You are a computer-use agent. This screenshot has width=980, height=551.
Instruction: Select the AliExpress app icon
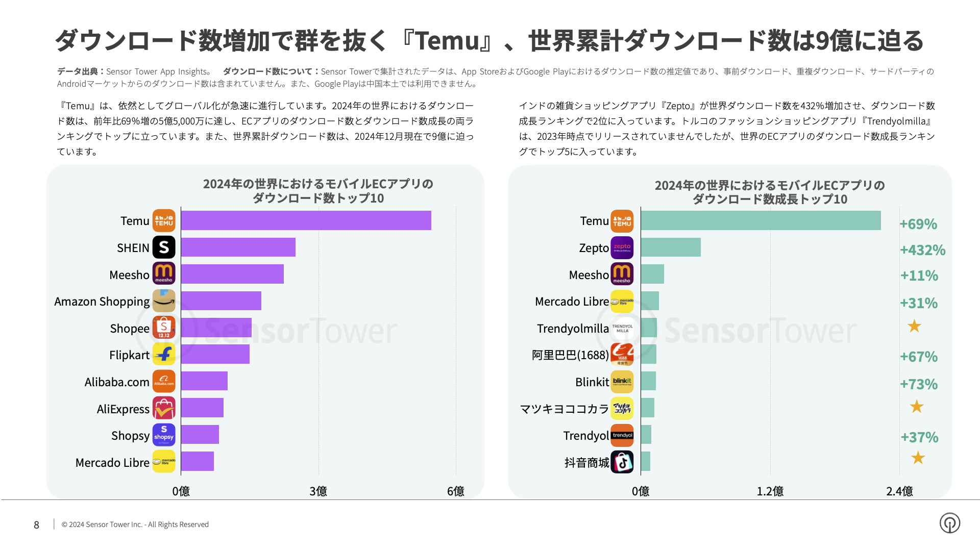pyautogui.click(x=164, y=408)
